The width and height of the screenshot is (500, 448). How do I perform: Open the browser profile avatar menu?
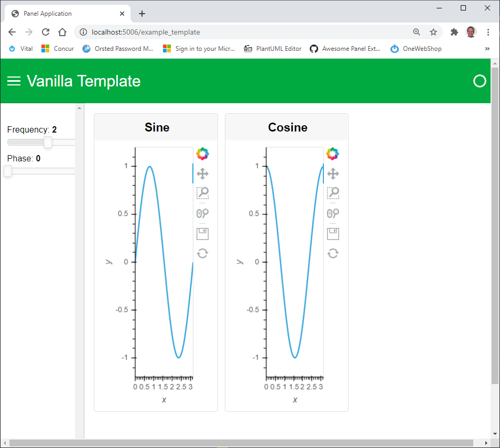pyautogui.click(x=471, y=32)
